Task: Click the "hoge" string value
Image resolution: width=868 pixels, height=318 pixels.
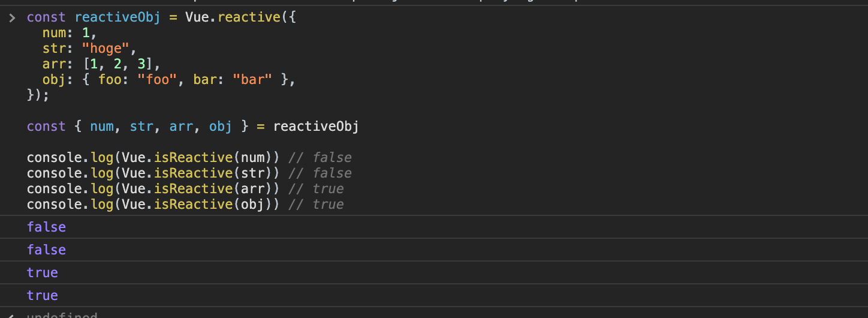Action: coord(105,49)
